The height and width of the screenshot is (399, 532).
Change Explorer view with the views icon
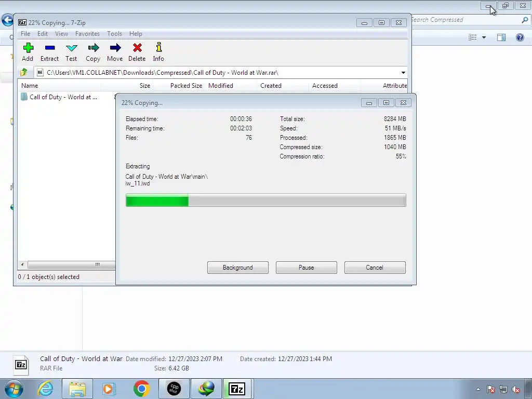[473, 37]
